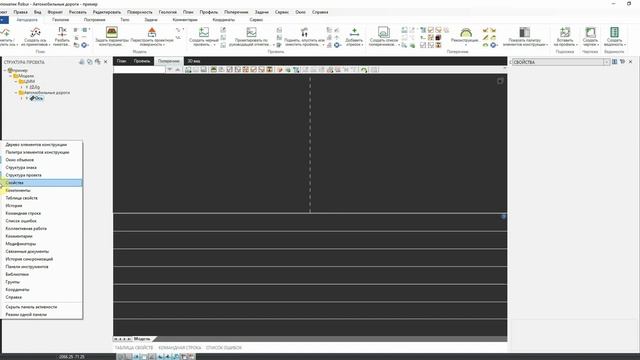Image resolution: width=640 pixels, height=360 pixels.
Task: Switch to the 'Автодорога' ribbon tab
Action: click(x=27, y=20)
